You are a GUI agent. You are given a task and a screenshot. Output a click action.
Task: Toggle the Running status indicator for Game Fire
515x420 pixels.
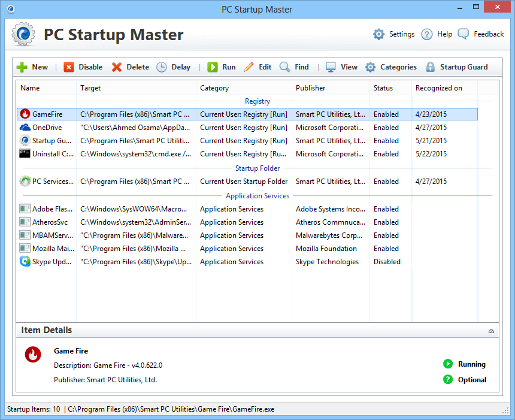(x=447, y=364)
